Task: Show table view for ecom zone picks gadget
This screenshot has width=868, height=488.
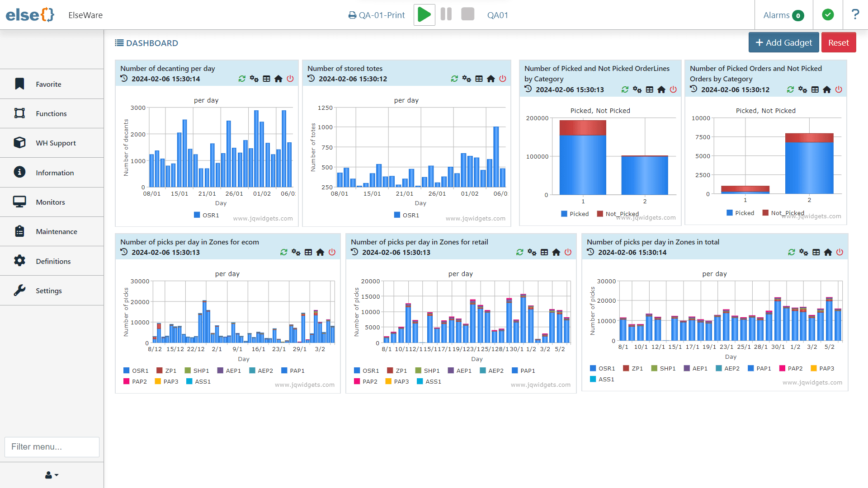Action: coord(308,252)
